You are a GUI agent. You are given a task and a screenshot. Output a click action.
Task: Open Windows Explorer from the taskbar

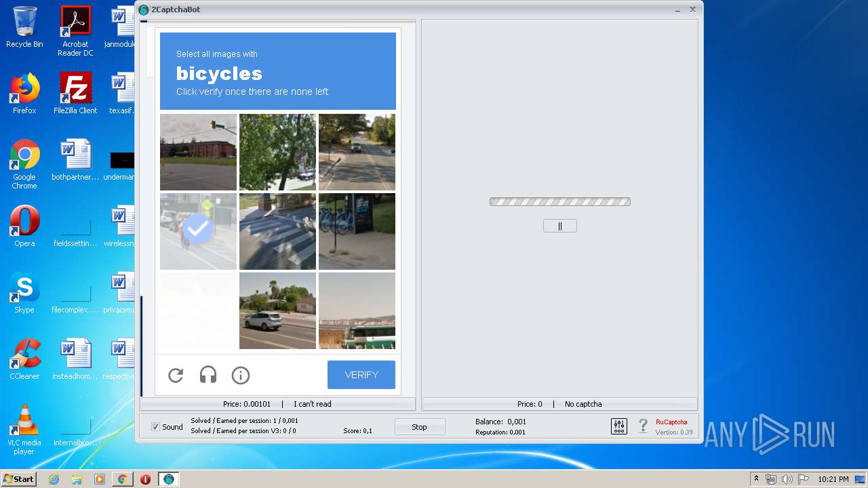[77, 479]
